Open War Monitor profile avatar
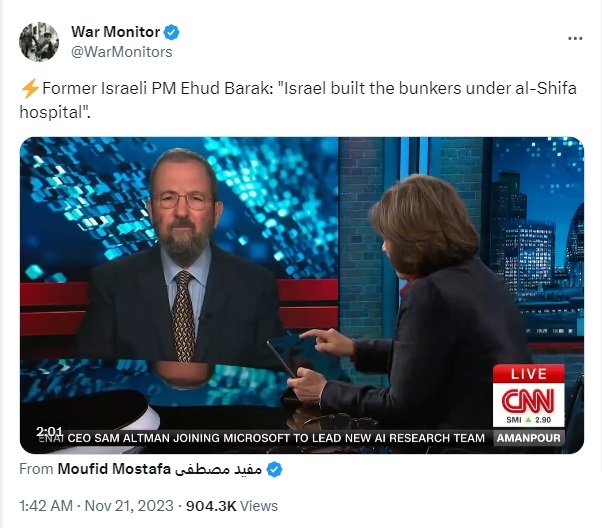The height and width of the screenshot is (528, 602). click(39, 42)
